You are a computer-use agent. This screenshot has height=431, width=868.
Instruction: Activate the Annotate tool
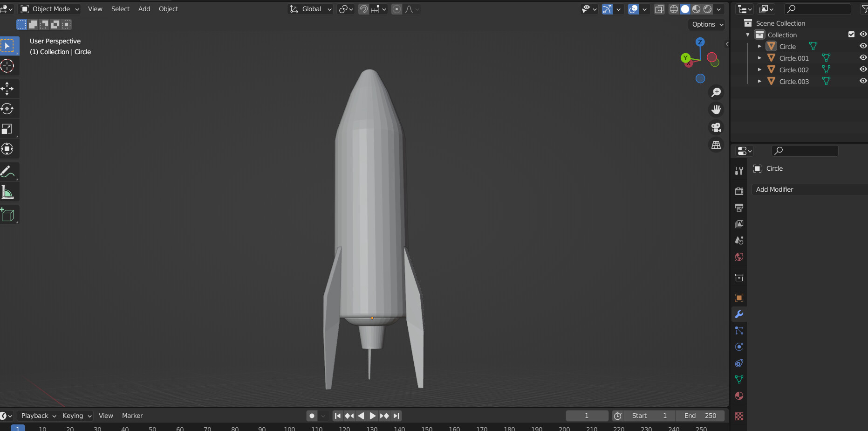pyautogui.click(x=9, y=172)
